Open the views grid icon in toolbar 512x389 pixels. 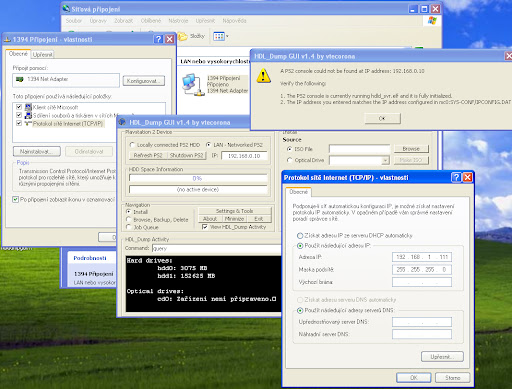(x=219, y=36)
